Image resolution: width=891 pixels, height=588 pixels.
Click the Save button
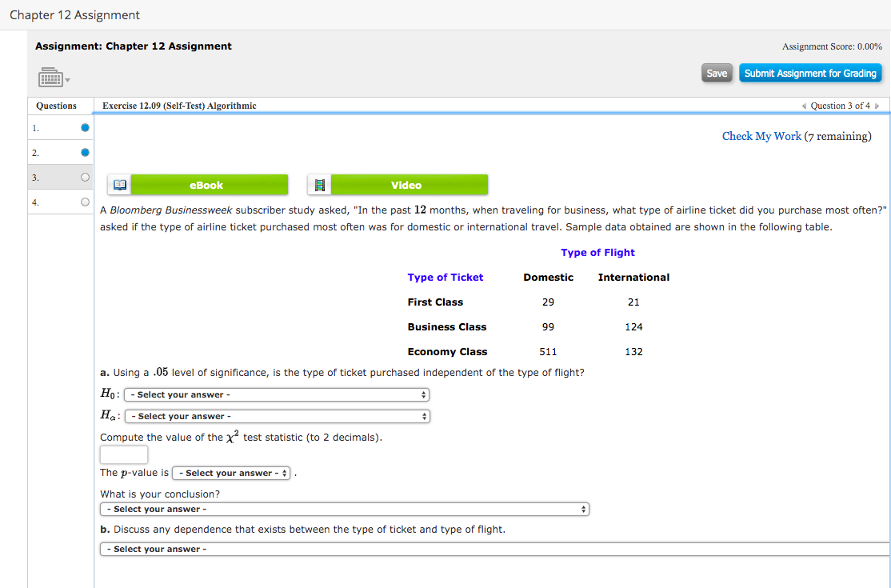click(x=717, y=74)
